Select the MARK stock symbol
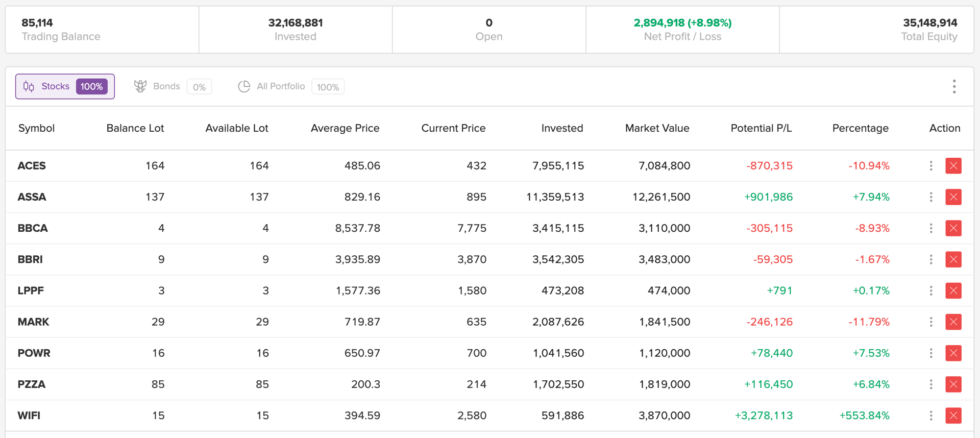This screenshot has width=980, height=438. (33, 322)
